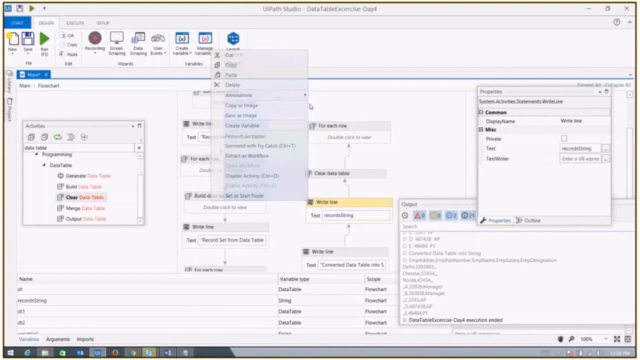Clear the Activities search box with X
Screen dimensions: 640x360
139,148
